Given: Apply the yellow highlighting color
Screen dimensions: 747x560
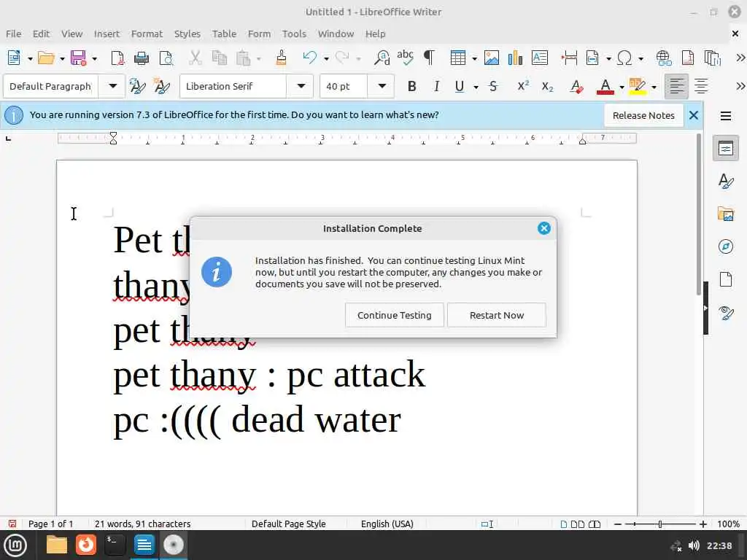Looking at the screenshot, I should (638, 86).
